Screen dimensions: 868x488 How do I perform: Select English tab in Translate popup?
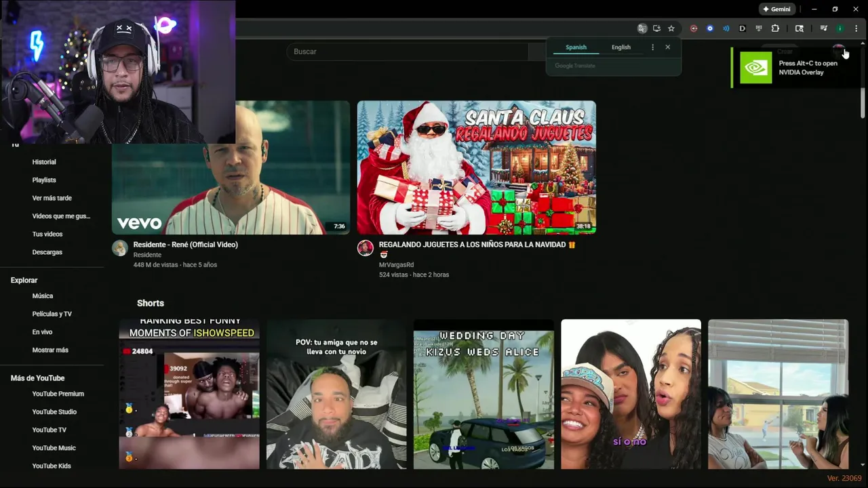[621, 47]
